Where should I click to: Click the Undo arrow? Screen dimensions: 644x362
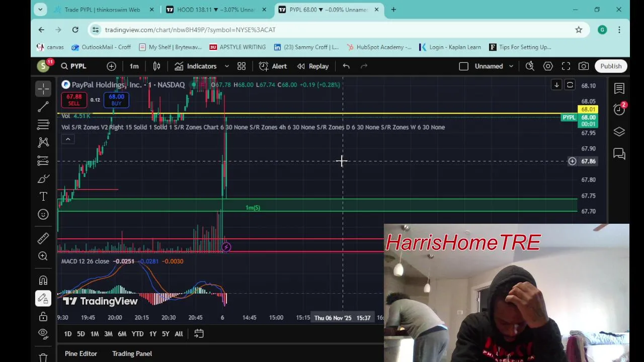tap(346, 66)
